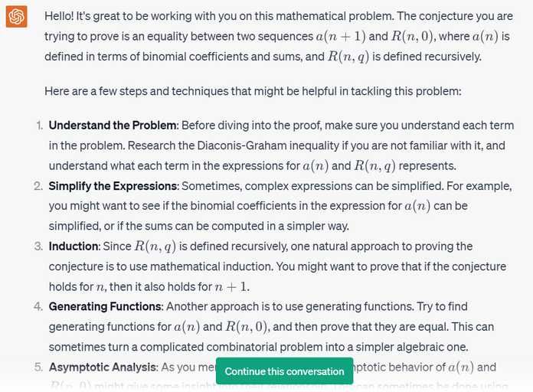This screenshot has height=392, width=533.
Task: Click the 'Hello!' greeting at message start
Action: (x=59, y=16)
